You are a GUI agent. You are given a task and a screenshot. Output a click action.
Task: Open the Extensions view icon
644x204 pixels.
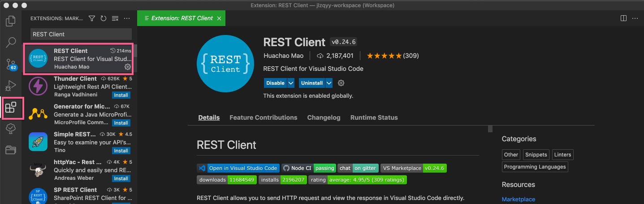tap(11, 108)
